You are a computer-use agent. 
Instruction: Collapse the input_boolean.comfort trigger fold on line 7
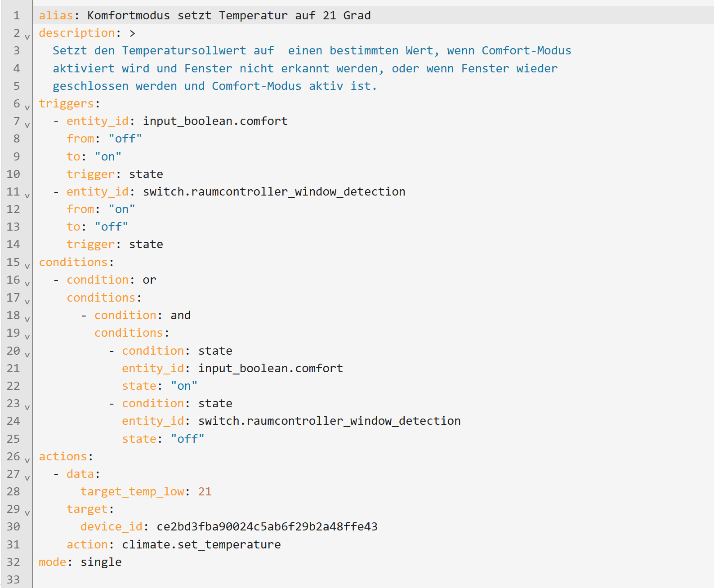[27, 125]
